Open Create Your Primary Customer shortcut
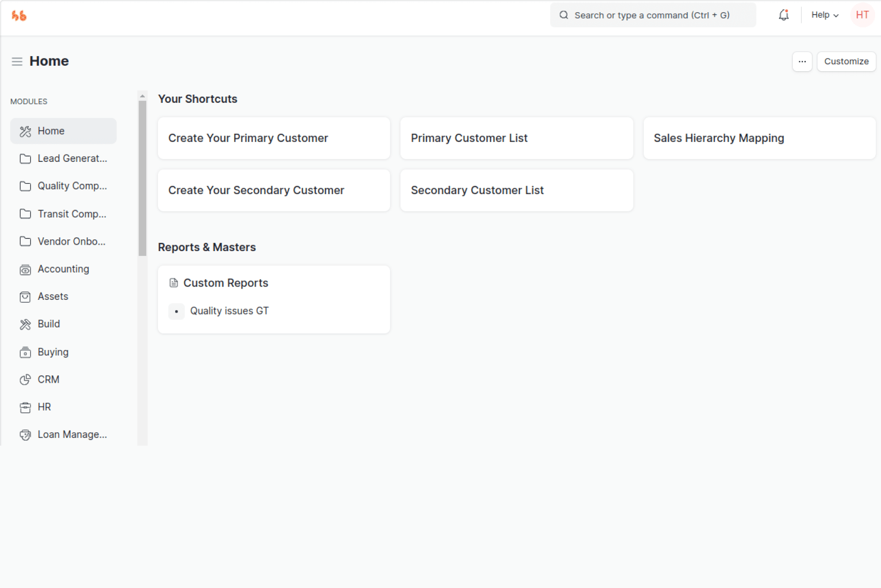This screenshot has width=881, height=588. point(274,138)
